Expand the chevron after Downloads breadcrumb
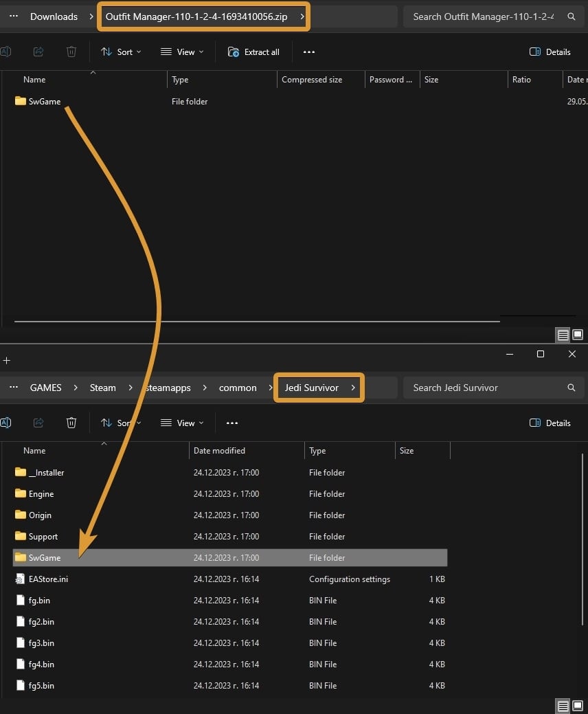Screen dimensions: 588x714 pos(91,17)
